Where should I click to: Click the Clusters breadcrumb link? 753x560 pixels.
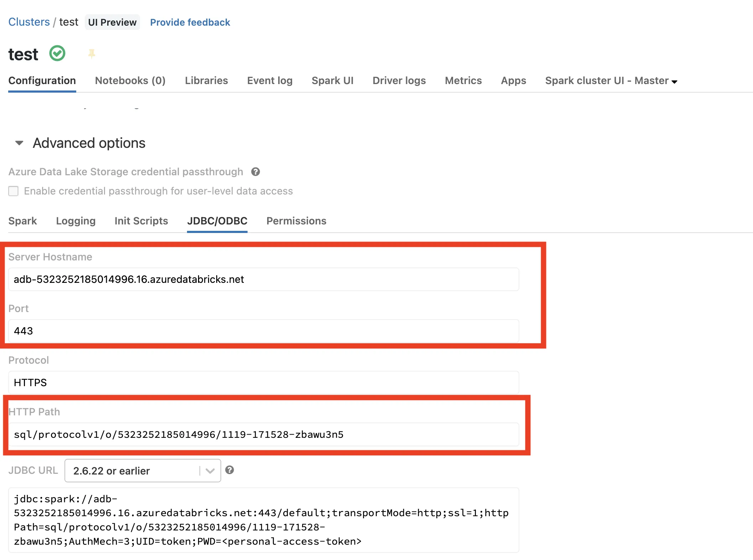tap(29, 22)
